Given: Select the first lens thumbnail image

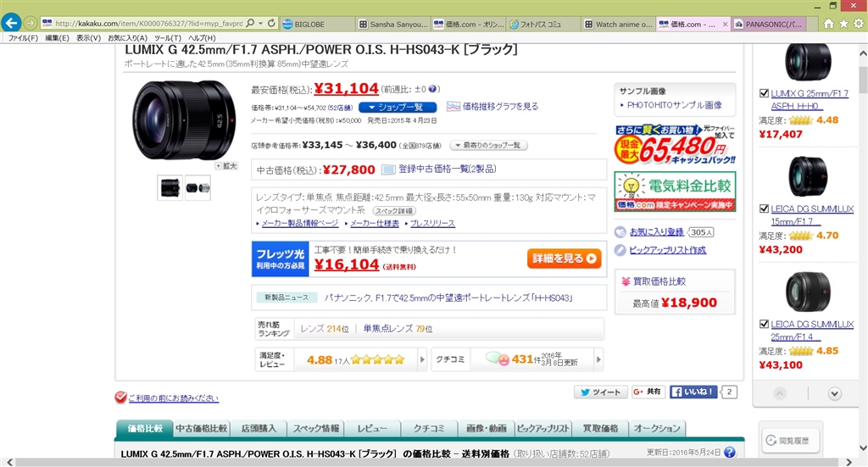Looking at the screenshot, I should (x=170, y=187).
